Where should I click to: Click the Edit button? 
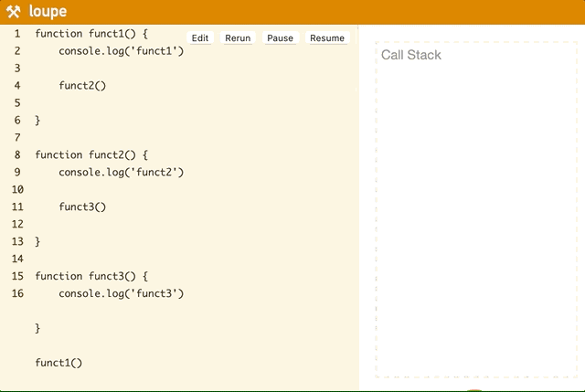[x=200, y=38]
